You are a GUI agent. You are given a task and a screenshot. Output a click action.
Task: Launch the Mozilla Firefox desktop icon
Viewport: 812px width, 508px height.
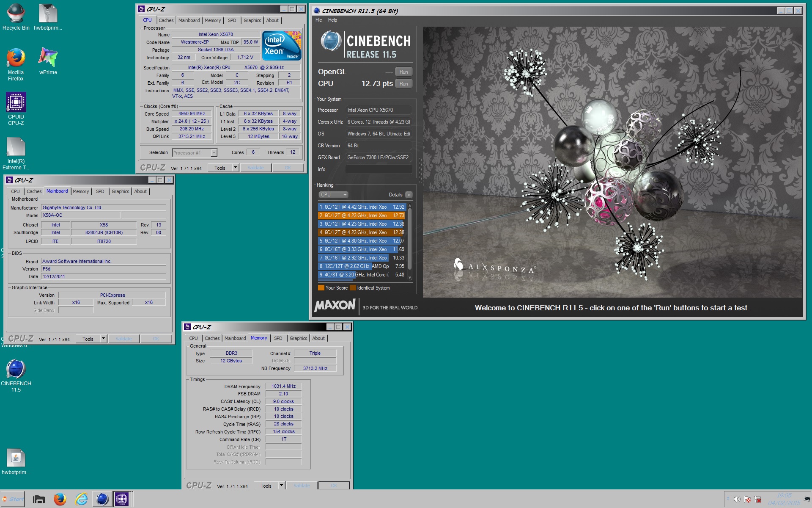(16, 64)
